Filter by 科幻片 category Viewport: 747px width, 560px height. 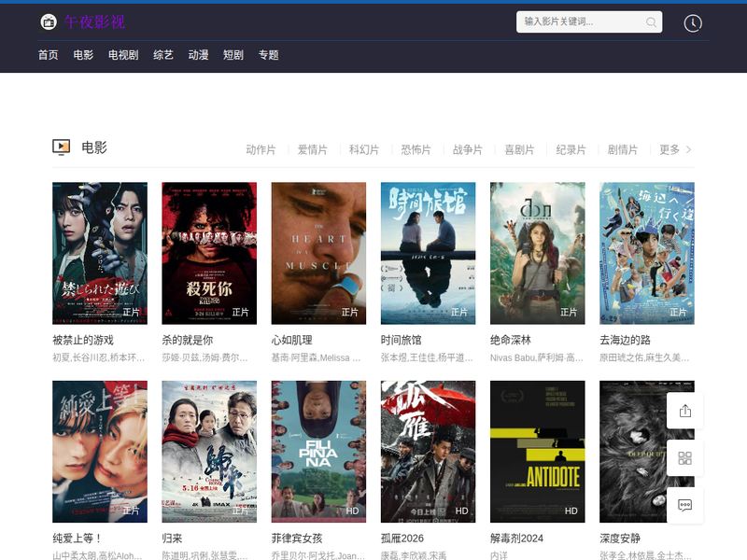[x=364, y=149]
